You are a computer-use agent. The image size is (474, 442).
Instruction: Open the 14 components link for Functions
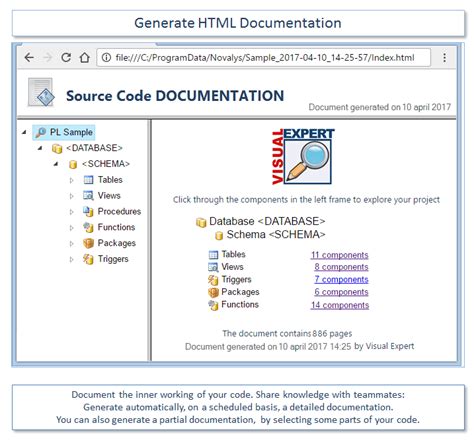[x=340, y=305]
